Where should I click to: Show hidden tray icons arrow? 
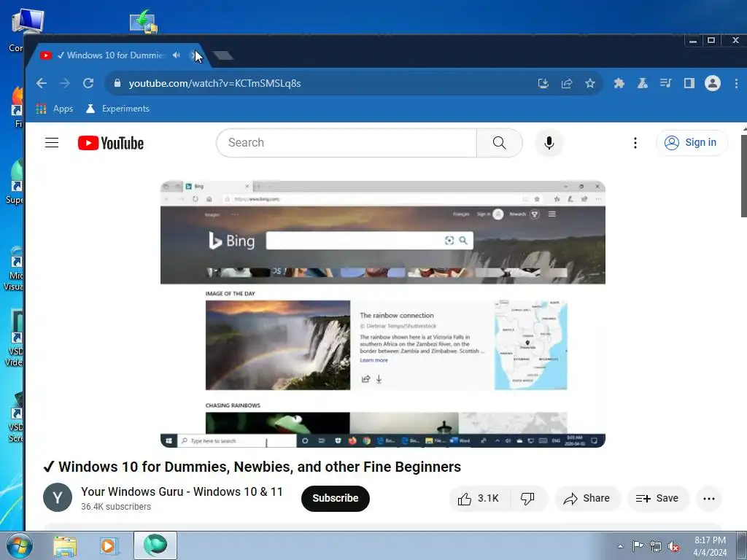(620, 546)
